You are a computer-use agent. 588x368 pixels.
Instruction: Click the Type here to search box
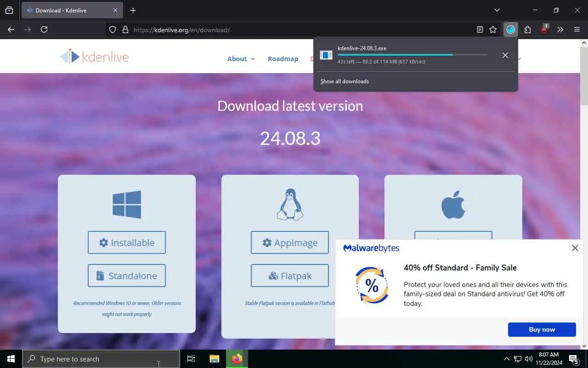tap(101, 359)
